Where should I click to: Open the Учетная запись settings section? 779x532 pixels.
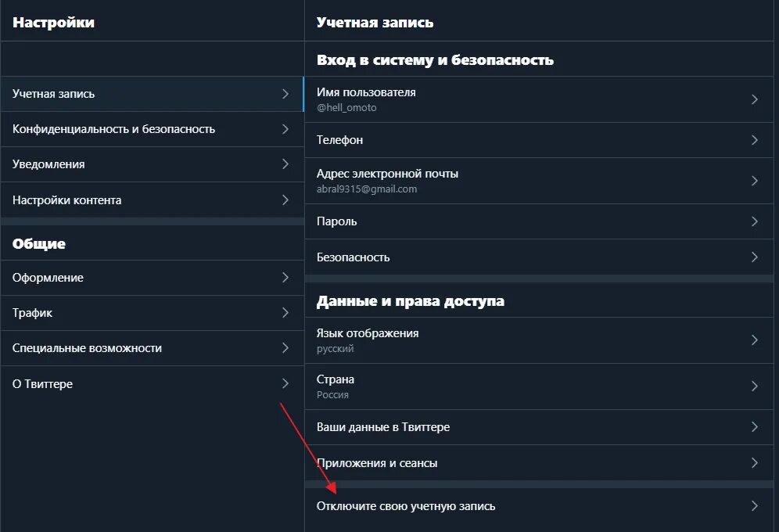pos(152,94)
